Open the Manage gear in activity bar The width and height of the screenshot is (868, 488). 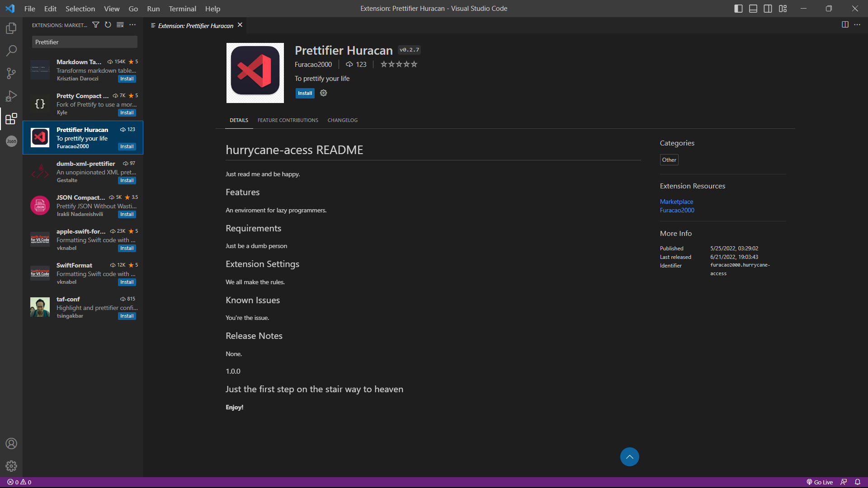coord(11,466)
